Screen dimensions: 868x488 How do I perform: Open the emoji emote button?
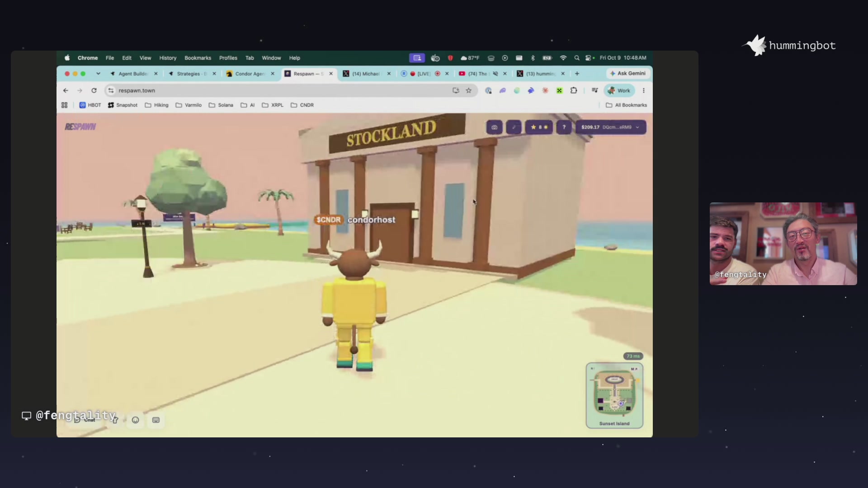135,420
